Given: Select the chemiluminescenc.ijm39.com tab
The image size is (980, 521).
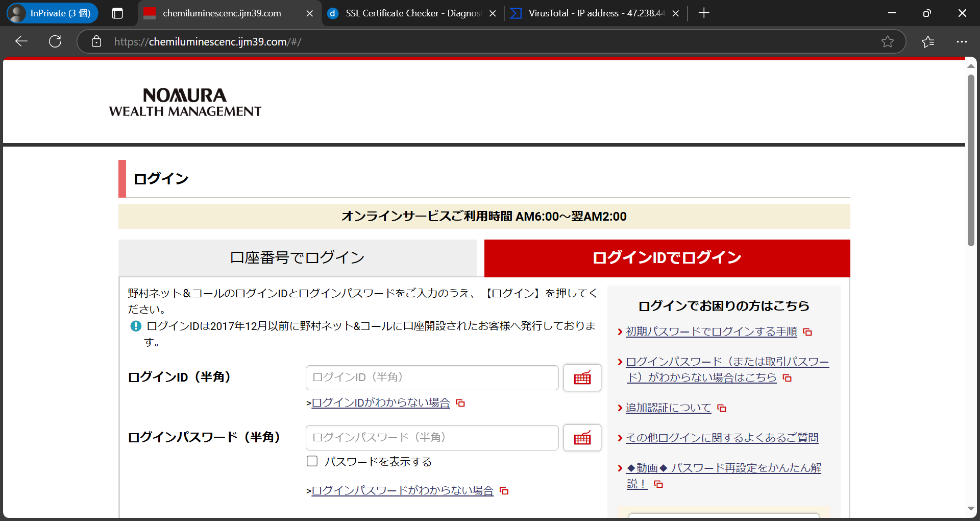Looking at the screenshot, I should (229, 13).
